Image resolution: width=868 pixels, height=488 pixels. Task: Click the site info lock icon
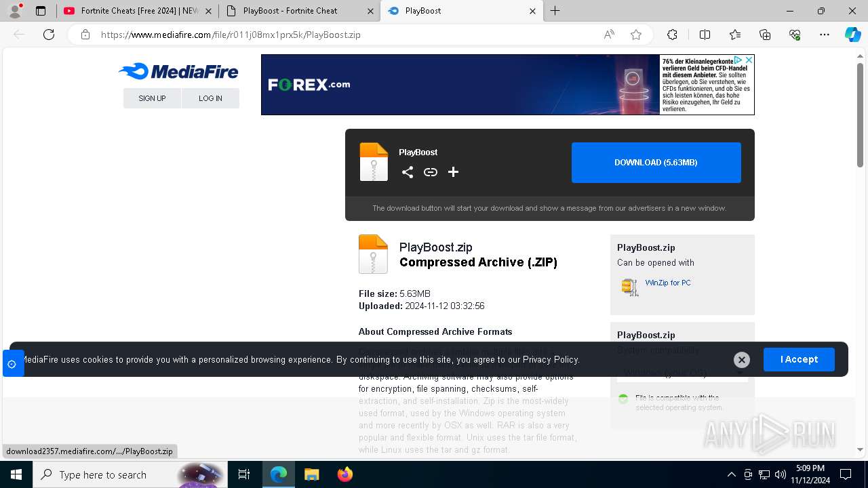pos(85,35)
